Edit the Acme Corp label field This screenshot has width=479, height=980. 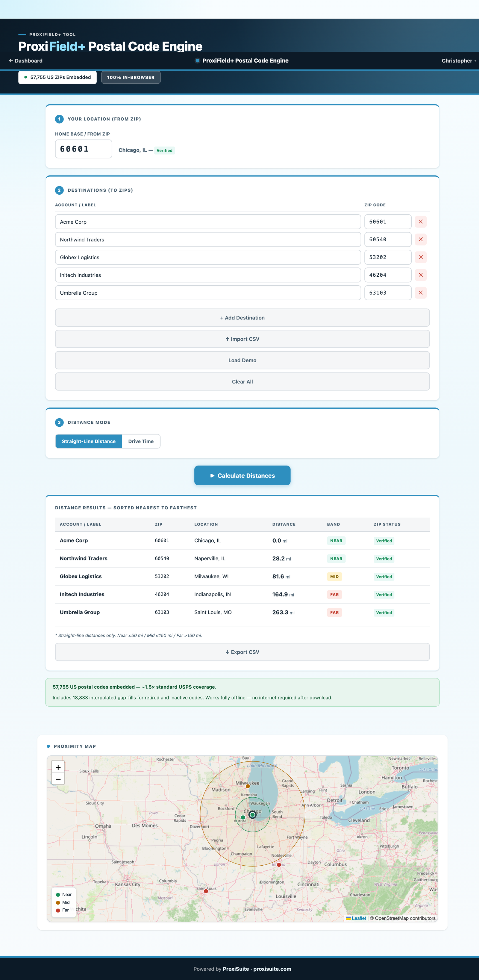click(208, 222)
